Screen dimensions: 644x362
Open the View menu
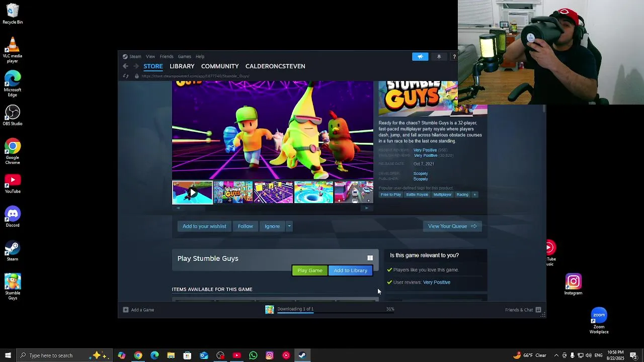(150, 56)
